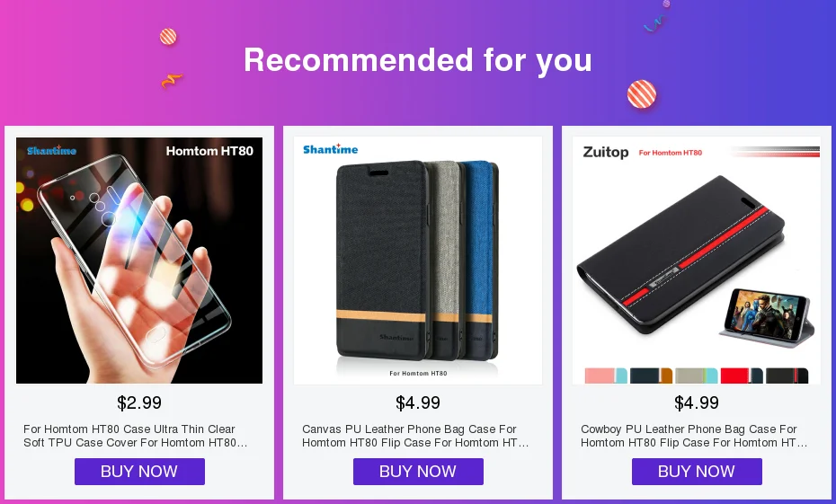The height and width of the screenshot is (504, 836).
Task: Click the Zuitop brand logo
Action: click(x=606, y=153)
